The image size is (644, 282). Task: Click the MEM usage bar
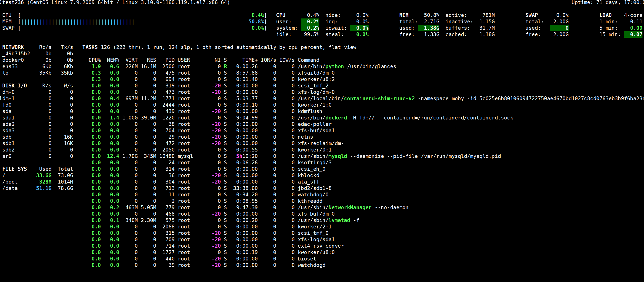pyautogui.click(x=77, y=22)
